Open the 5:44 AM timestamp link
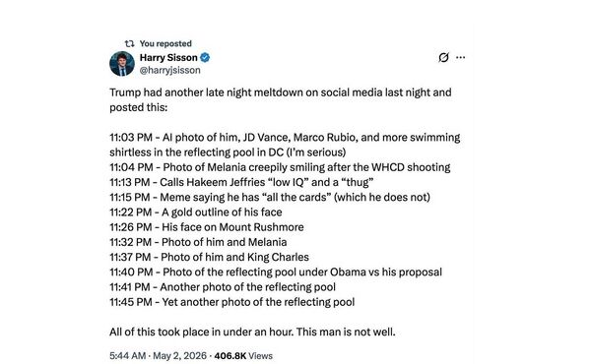The width and height of the screenshot is (591, 364). click(127, 356)
